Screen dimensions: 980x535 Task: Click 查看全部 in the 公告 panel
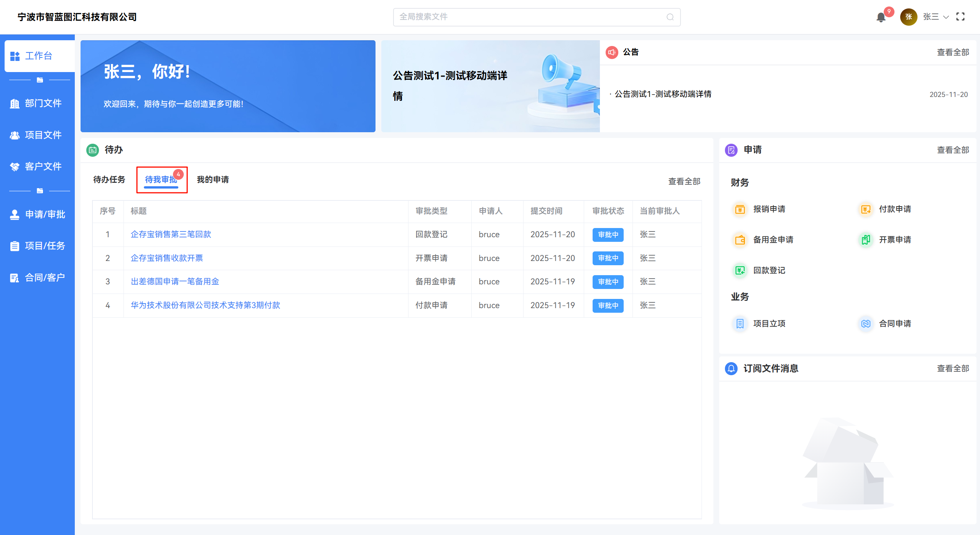tap(953, 53)
